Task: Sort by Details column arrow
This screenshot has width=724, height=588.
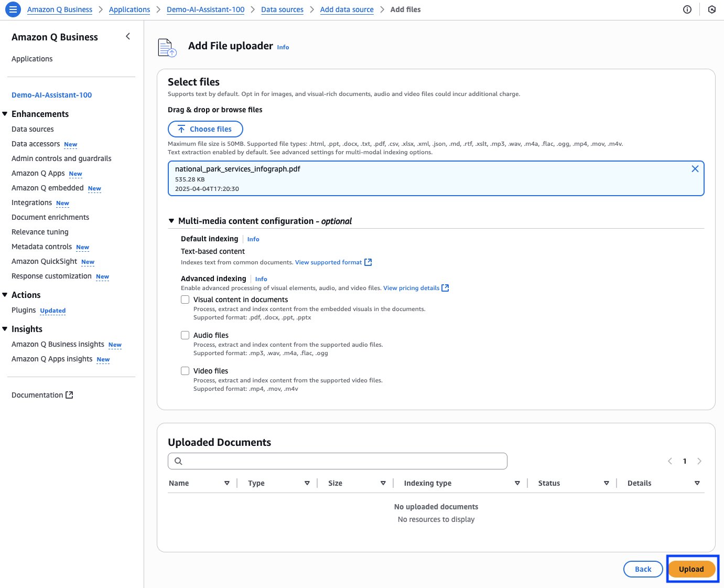Action: [697, 483]
